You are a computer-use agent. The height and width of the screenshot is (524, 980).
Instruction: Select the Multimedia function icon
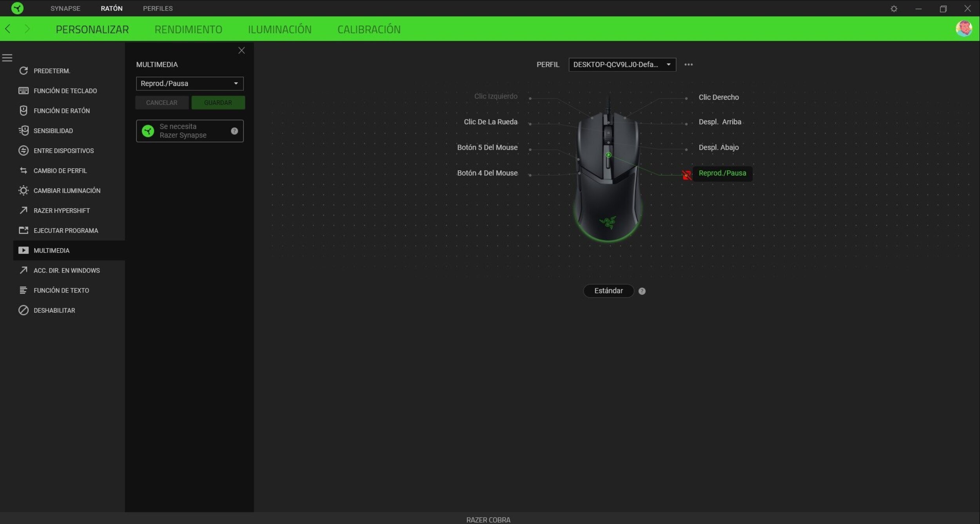point(24,250)
